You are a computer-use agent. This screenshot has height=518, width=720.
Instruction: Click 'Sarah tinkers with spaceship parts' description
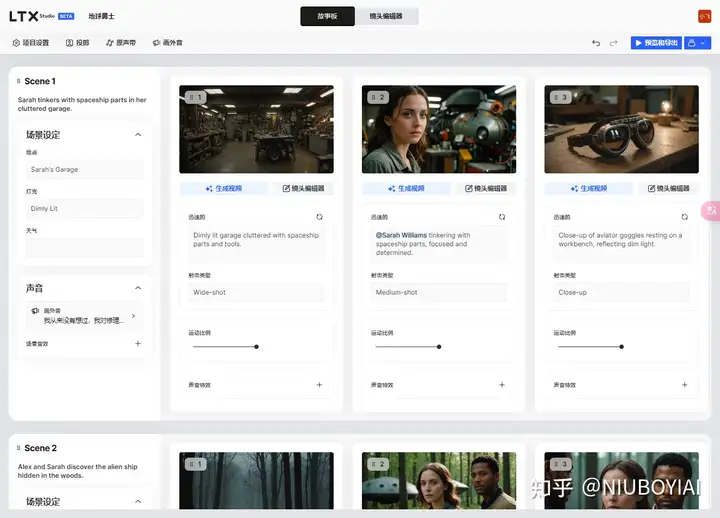[82, 104]
